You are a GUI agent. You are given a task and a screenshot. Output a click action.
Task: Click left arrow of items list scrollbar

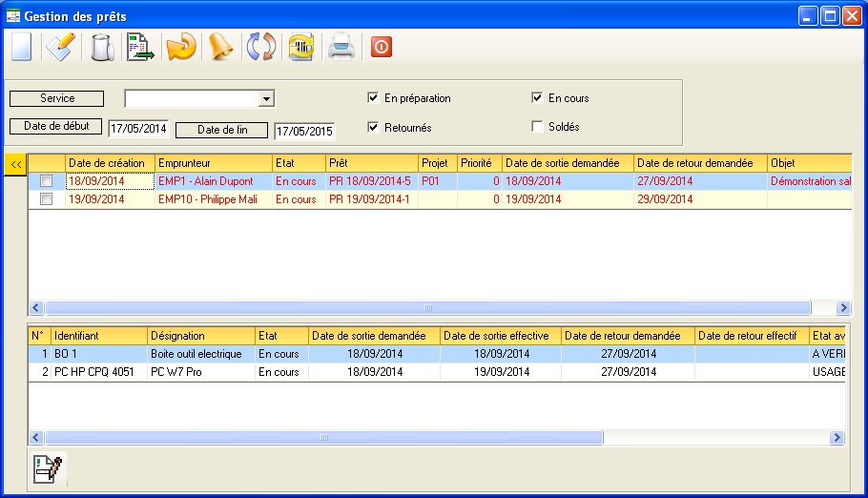36,438
